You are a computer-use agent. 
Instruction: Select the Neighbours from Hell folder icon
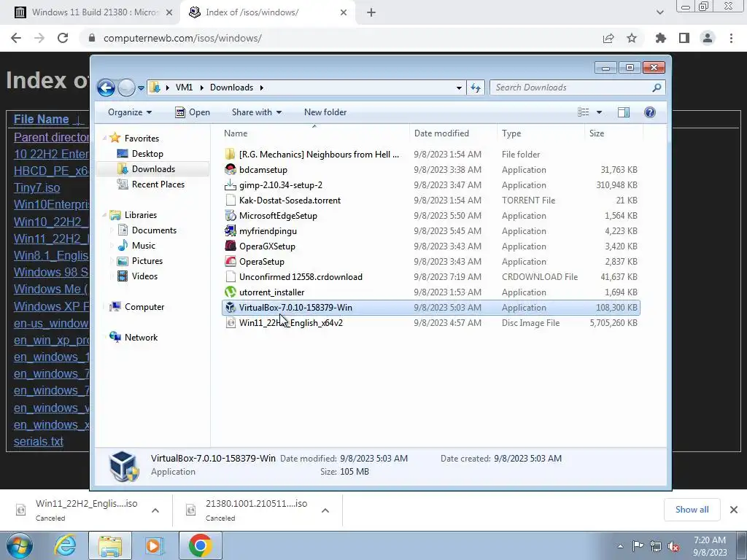pyautogui.click(x=231, y=155)
